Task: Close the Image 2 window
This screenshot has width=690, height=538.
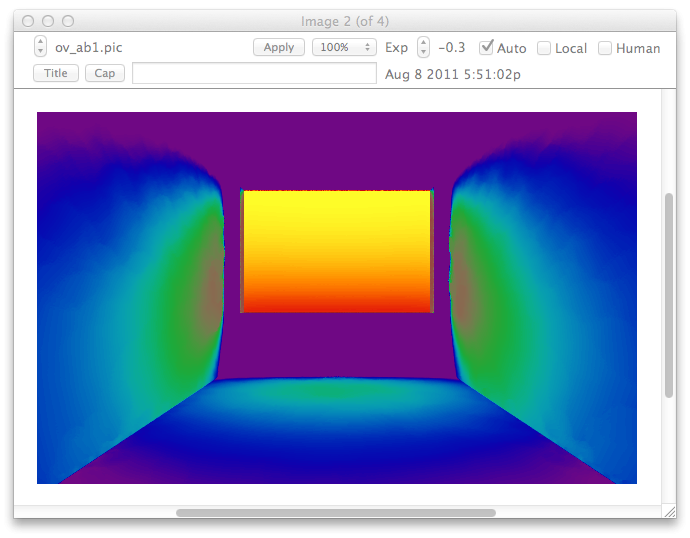Action: (x=28, y=21)
